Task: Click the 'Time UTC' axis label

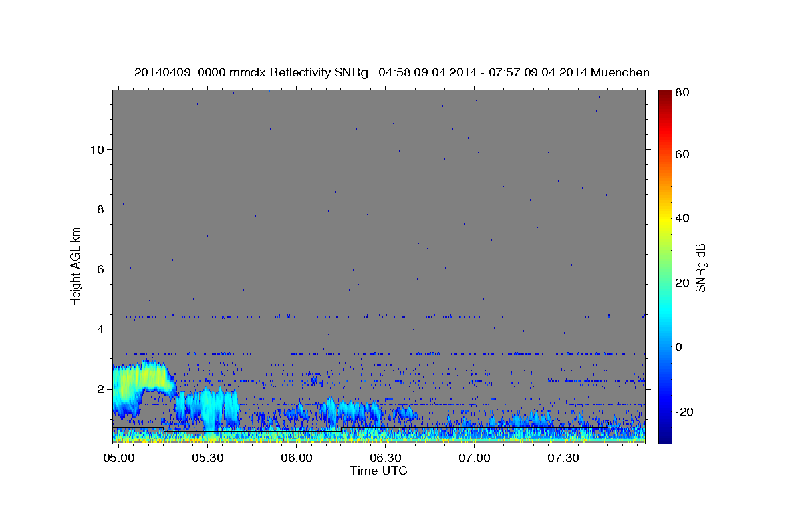Action: [378, 471]
